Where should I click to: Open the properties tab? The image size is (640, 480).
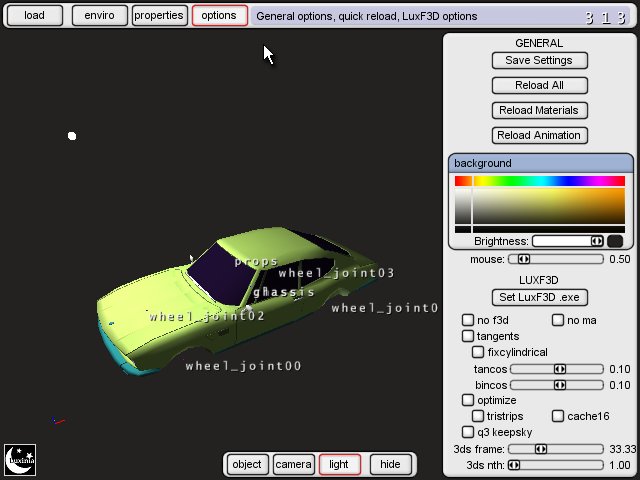tap(159, 16)
